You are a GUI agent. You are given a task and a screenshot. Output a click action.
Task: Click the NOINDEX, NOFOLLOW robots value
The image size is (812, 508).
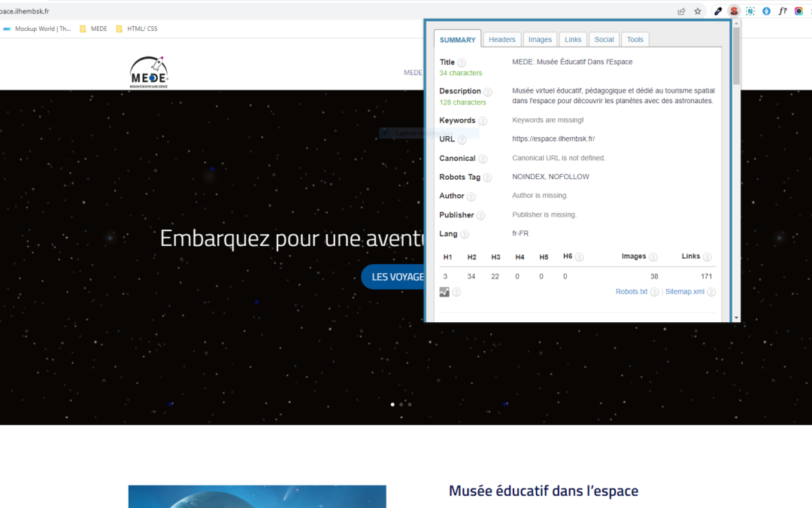pyautogui.click(x=550, y=177)
